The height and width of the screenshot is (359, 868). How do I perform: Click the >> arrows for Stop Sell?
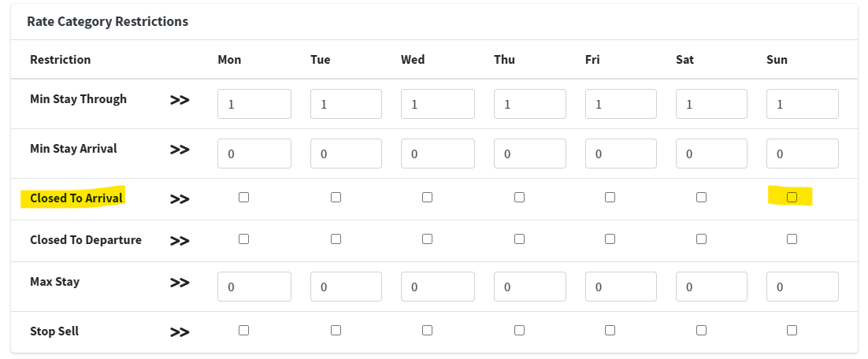[x=180, y=332]
